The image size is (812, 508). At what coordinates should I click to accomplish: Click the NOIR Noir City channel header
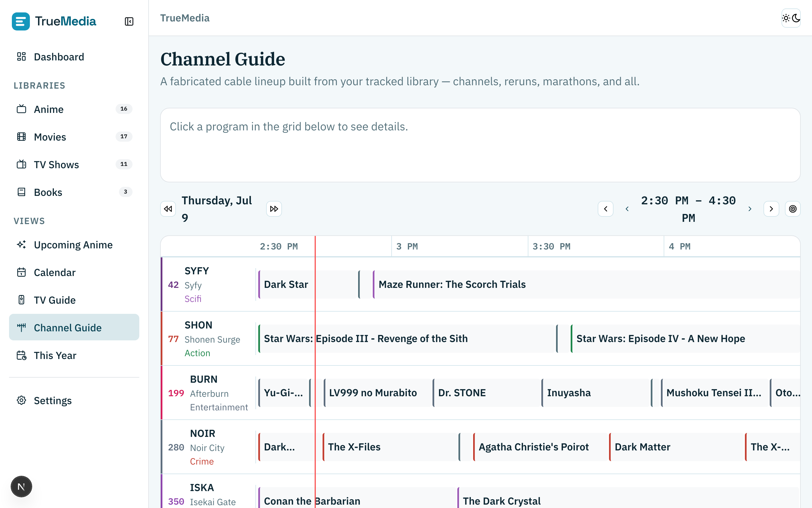click(x=208, y=447)
